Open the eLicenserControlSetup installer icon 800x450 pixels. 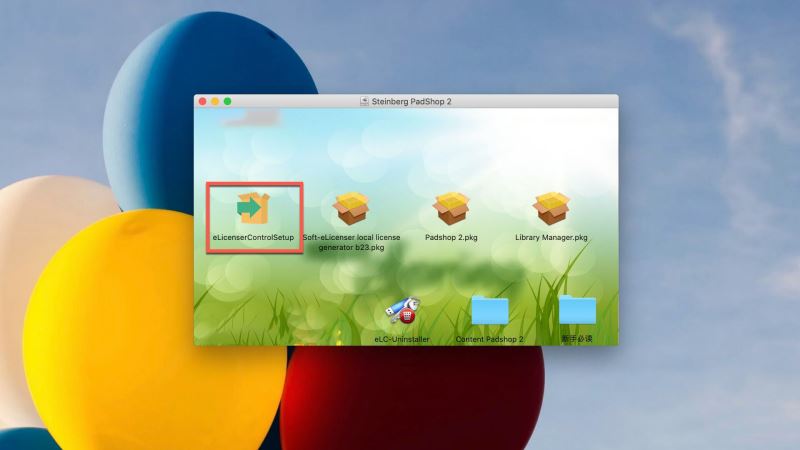point(253,208)
